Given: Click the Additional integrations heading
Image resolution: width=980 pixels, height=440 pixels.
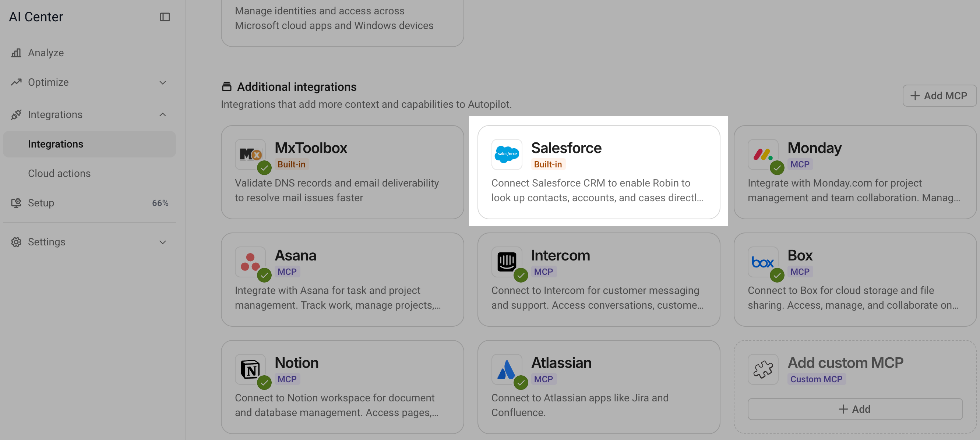Looking at the screenshot, I should (x=297, y=87).
